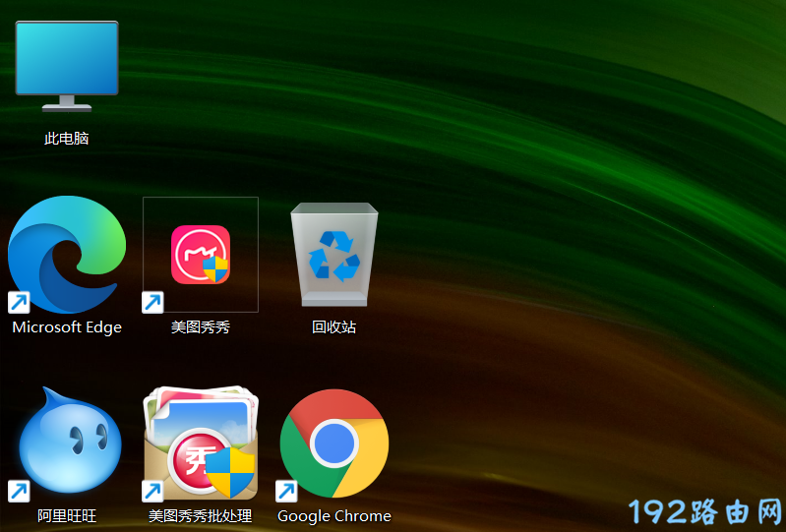Select the This PC (此电脑) monitor icon

[x=67, y=66]
